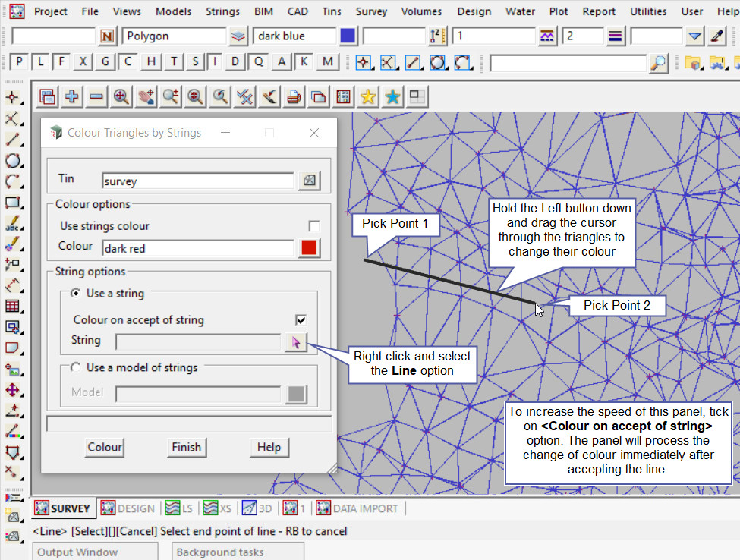This screenshot has height=560, width=740.
Task: Open the Tins menu
Action: click(x=331, y=11)
